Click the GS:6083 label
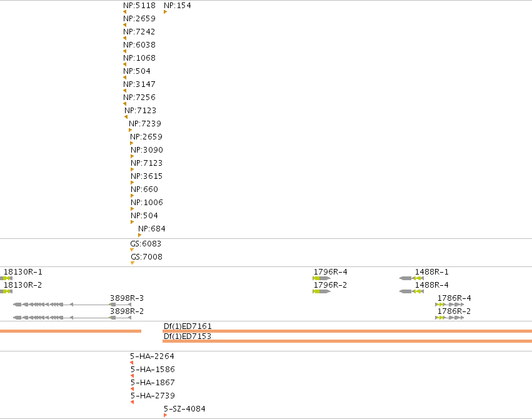 tap(146, 244)
